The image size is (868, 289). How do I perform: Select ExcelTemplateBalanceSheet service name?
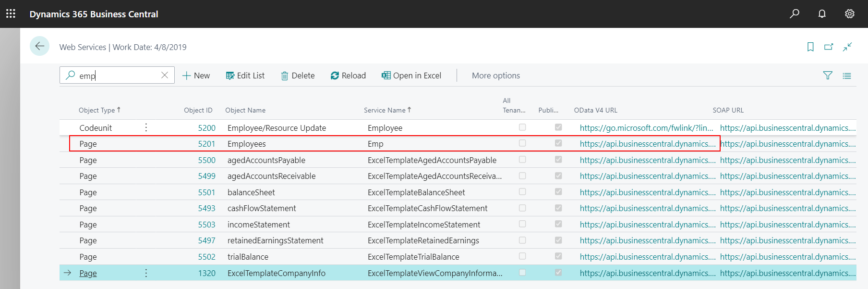tap(416, 192)
